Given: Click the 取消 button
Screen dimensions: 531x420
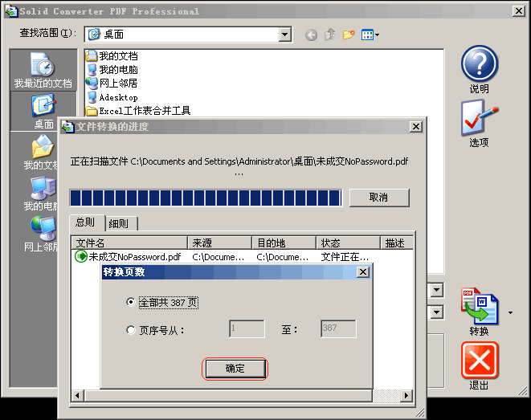Looking at the screenshot, I should click(379, 198).
